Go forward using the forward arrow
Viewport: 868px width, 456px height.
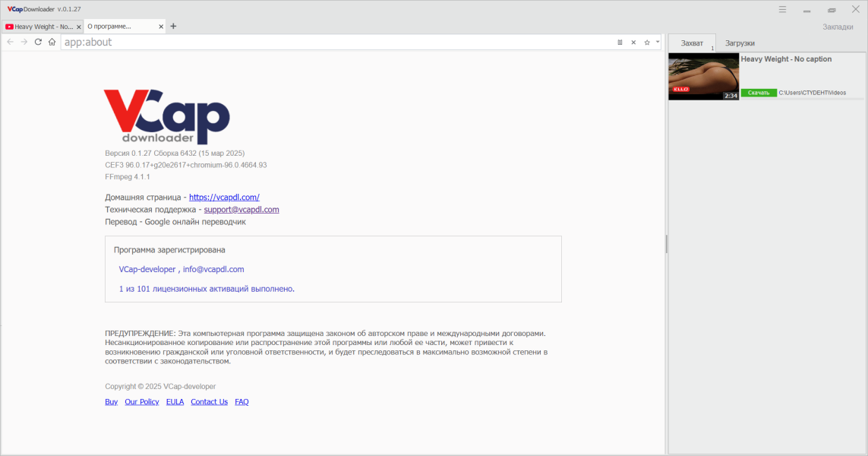point(24,42)
